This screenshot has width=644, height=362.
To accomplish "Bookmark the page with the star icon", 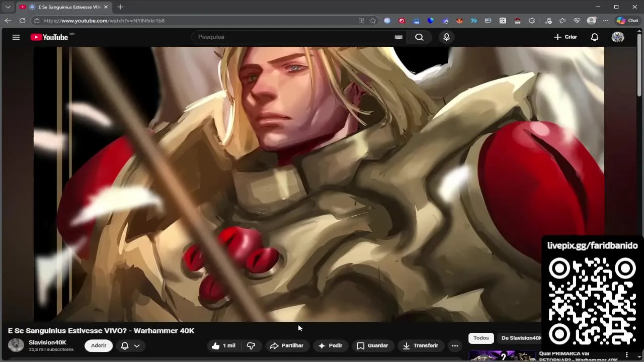I will [373, 21].
